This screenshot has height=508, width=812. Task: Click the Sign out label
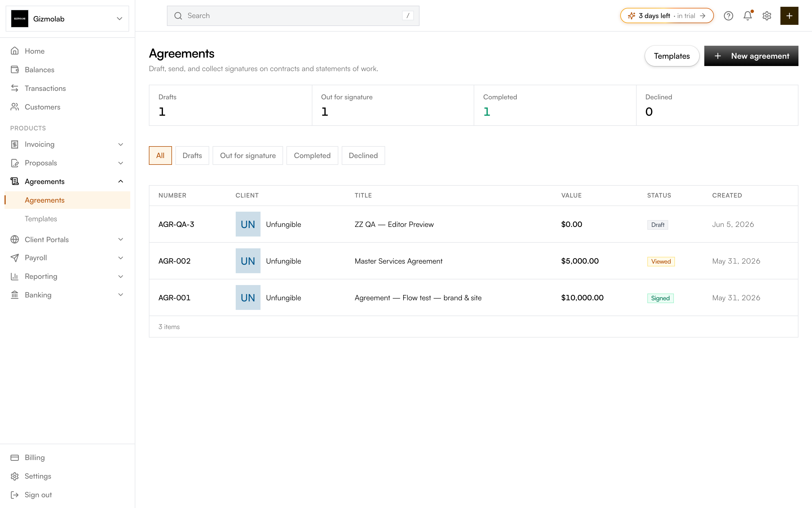click(x=38, y=495)
